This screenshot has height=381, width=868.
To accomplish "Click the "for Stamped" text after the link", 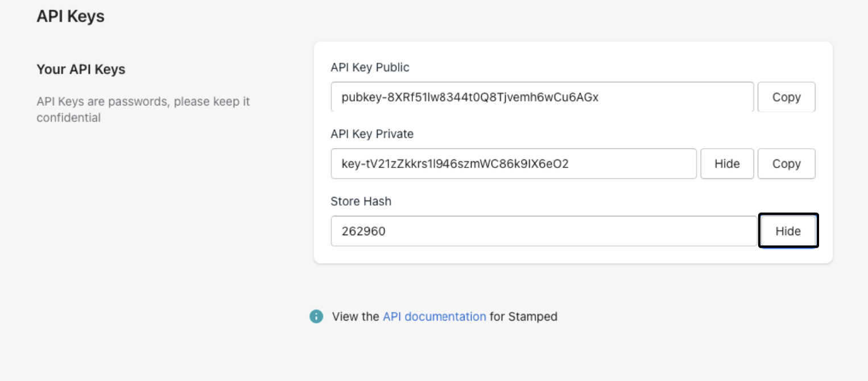I will pos(523,317).
